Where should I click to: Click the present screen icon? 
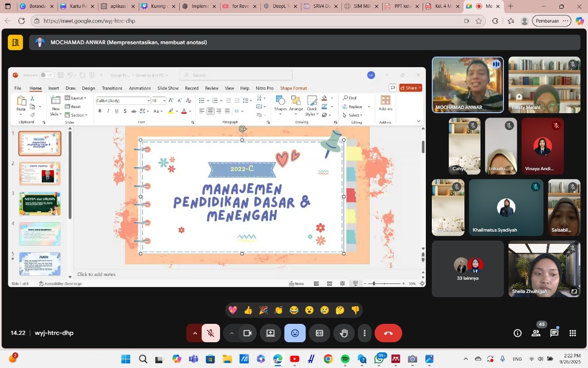click(x=271, y=333)
